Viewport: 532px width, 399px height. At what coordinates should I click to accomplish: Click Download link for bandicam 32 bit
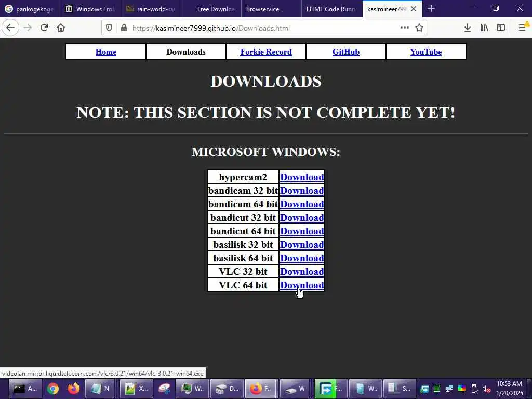pos(302,191)
